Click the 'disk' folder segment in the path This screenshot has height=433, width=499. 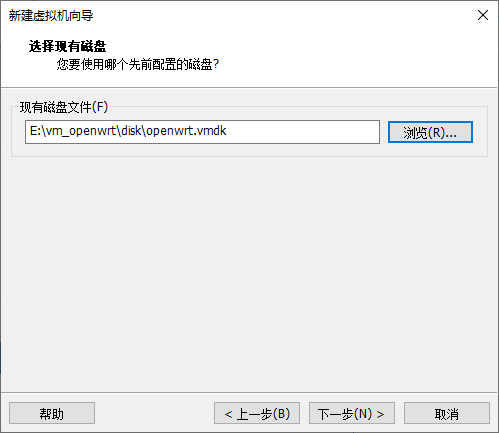click(x=131, y=131)
